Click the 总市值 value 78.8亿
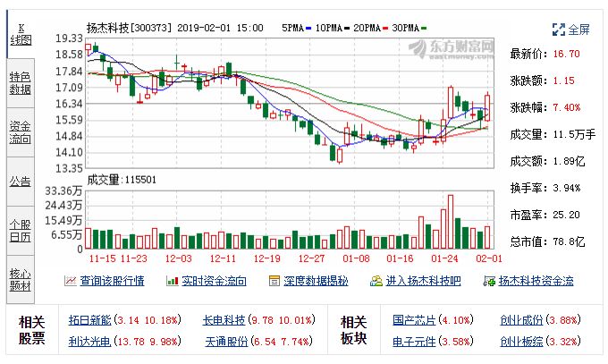608x364 pixels. tap(570, 242)
